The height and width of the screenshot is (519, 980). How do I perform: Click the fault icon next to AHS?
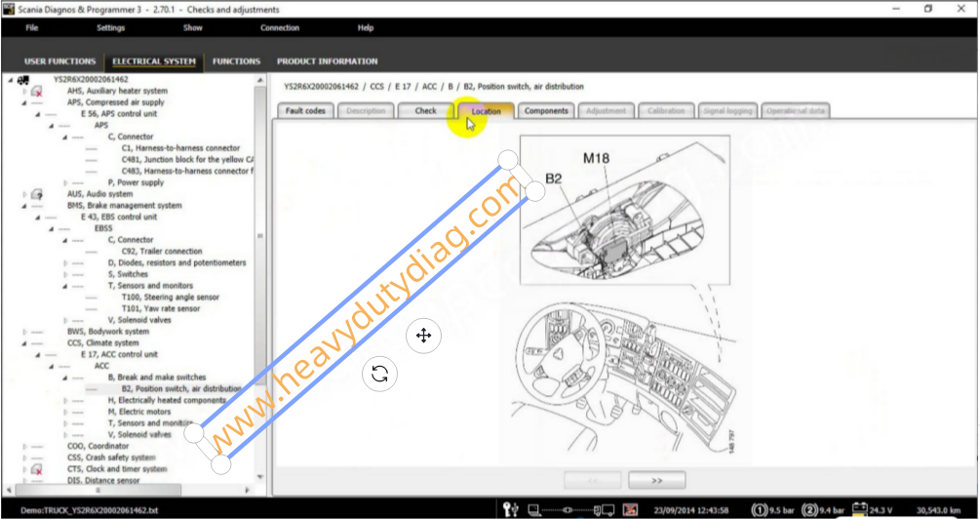tap(36, 92)
